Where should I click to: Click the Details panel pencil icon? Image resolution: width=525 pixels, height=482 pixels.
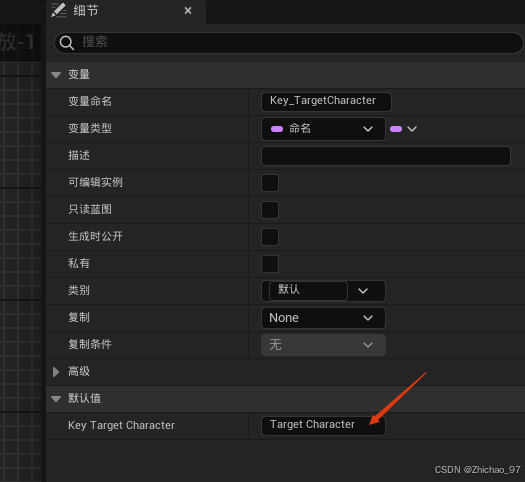tap(59, 10)
